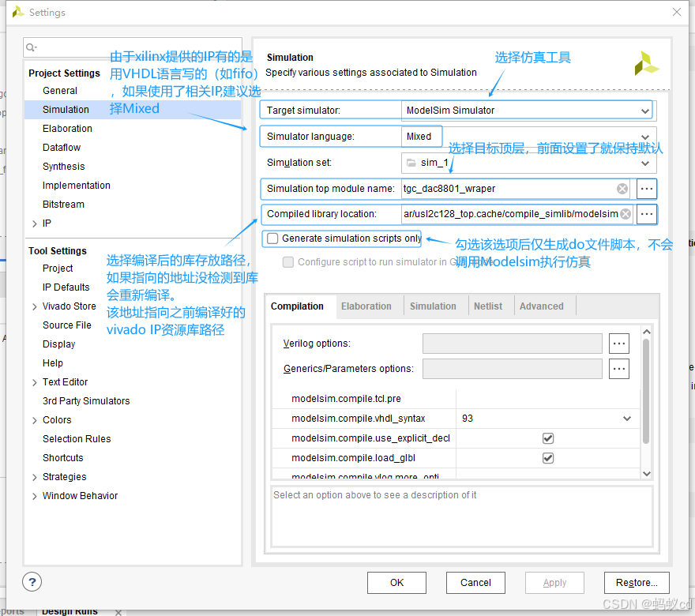Close the Settings dialog window

click(x=676, y=12)
